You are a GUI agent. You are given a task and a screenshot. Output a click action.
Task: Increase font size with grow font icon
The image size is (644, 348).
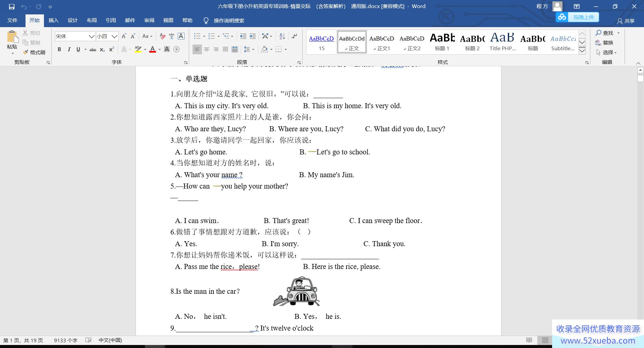124,36
